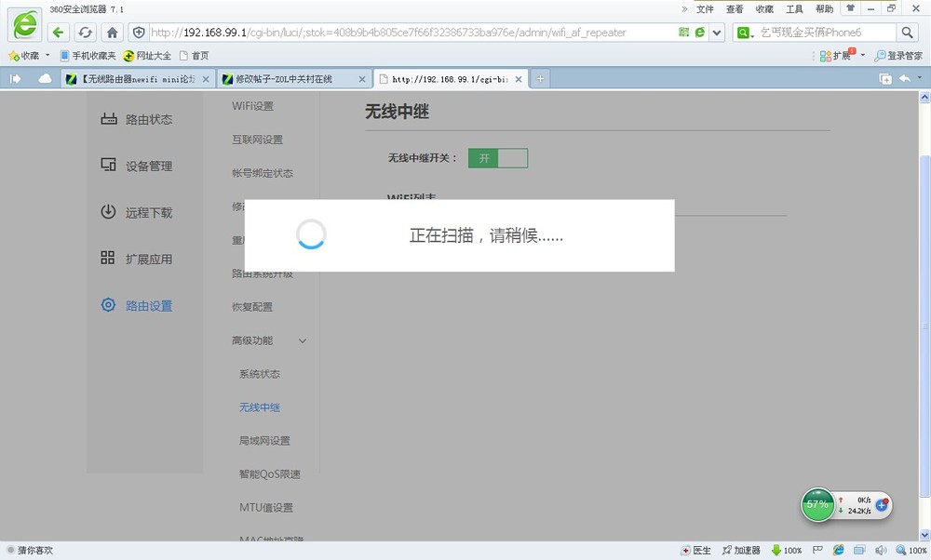The image size is (931, 560).
Task: Open MTU值设置 under 高级功能
Action: point(266,507)
